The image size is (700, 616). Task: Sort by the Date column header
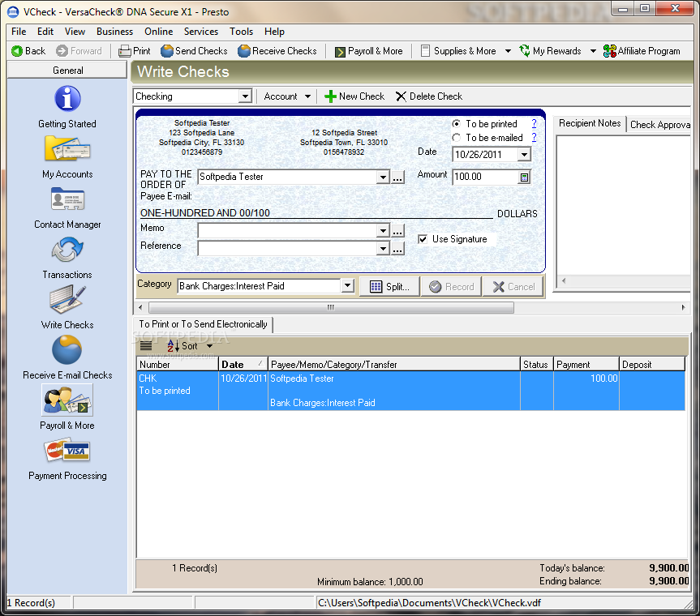pos(243,365)
